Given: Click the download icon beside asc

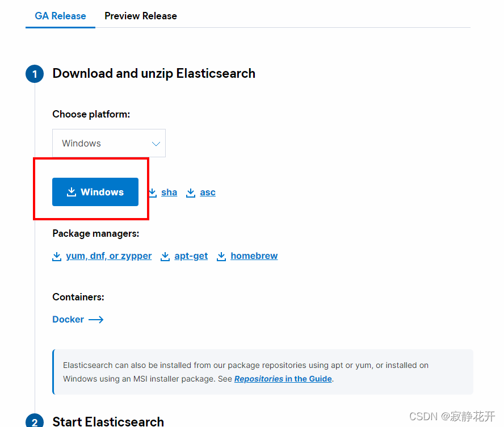Looking at the screenshot, I should pyautogui.click(x=191, y=192).
